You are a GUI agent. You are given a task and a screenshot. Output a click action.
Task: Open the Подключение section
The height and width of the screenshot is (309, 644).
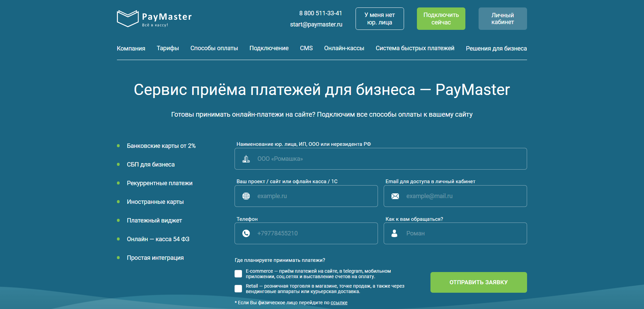coord(269,48)
